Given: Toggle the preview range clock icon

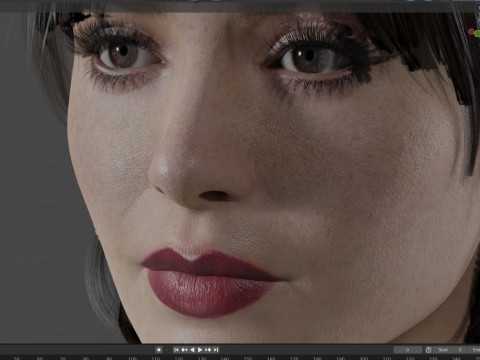Looking at the screenshot, I should coord(429,350).
